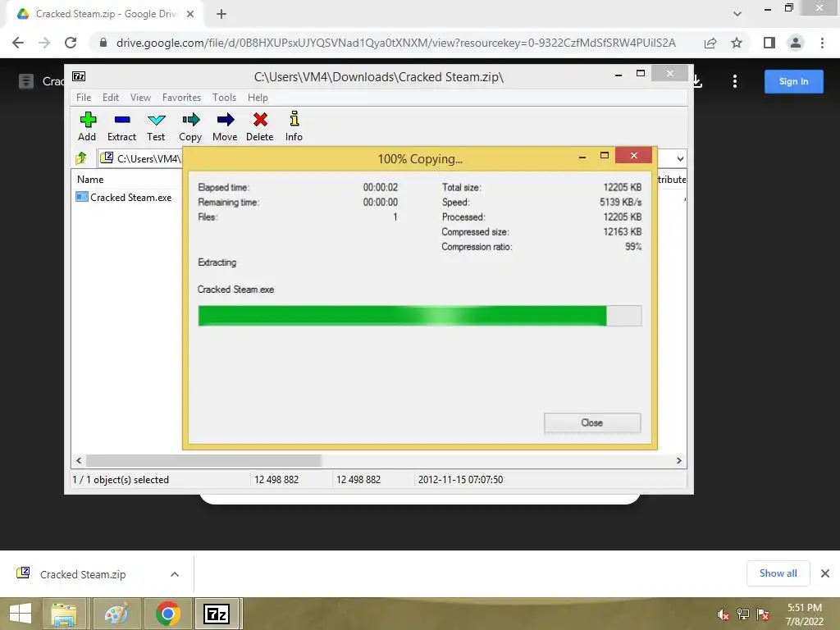Image resolution: width=840 pixels, height=630 pixels.
Task: Click the muted volume tray icon
Action: point(723,614)
